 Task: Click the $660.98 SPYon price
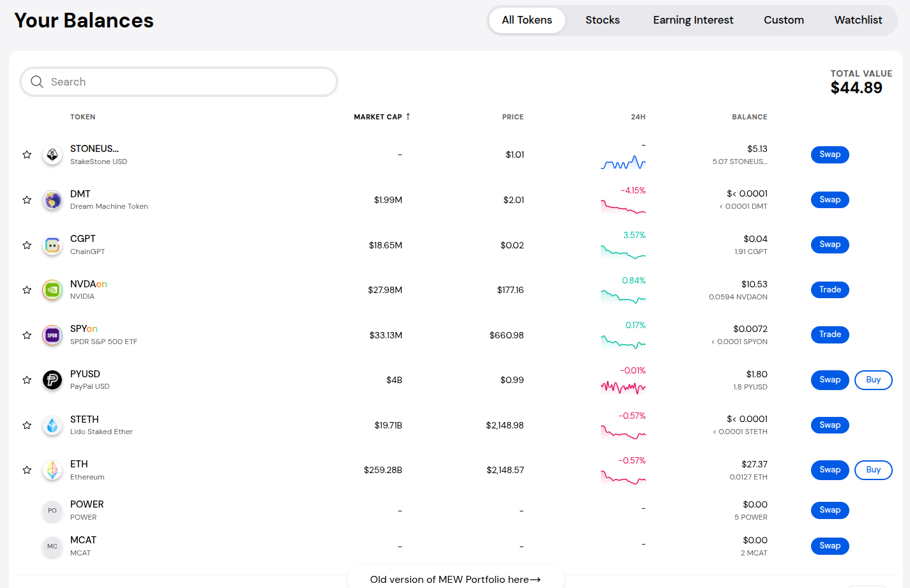pyautogui.click(x=506, y=335)
